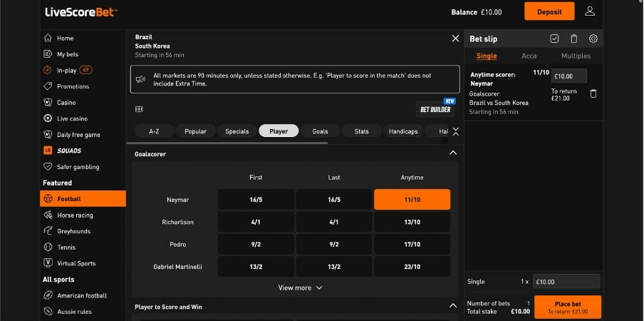Click the Daily free game icon
Screen dimensions: 644x321
click(48, 134)
